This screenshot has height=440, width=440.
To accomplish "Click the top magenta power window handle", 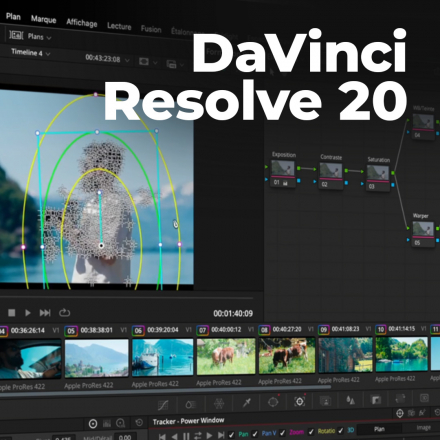I will (x=96, y=95).
